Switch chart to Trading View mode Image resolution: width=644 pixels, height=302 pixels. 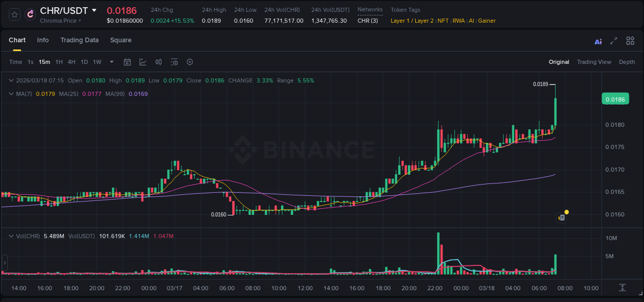click(x=594, y=61)
